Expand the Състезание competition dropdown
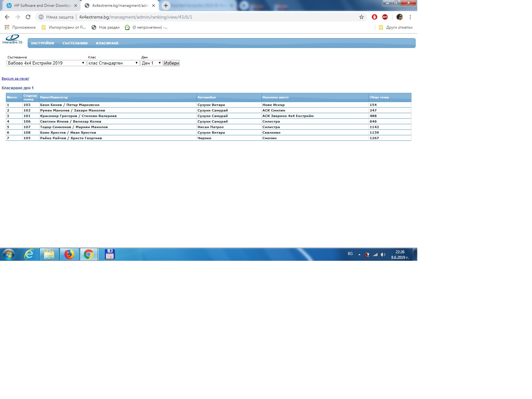The width and height of the screenshot is (532, 399). (46, 63)
